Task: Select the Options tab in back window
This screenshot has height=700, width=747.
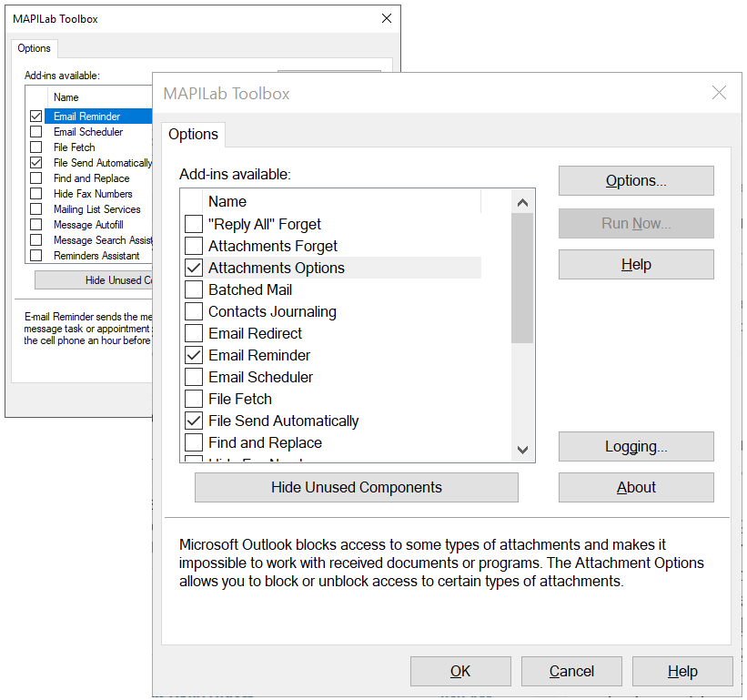Action: coord(34,48)
